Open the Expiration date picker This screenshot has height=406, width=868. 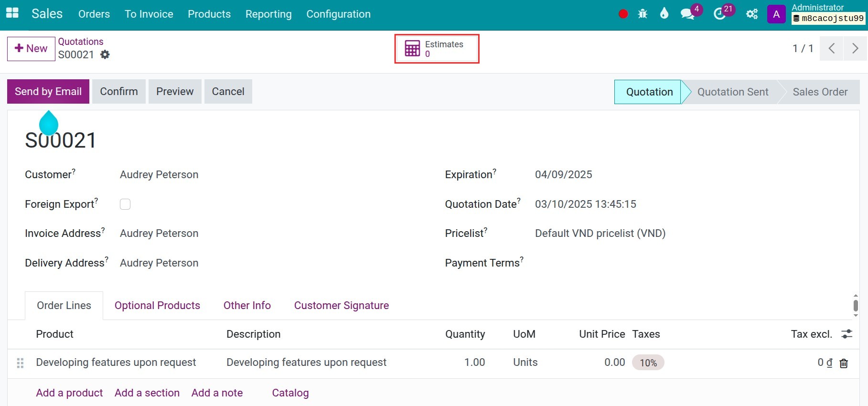[x=564, y=174]
